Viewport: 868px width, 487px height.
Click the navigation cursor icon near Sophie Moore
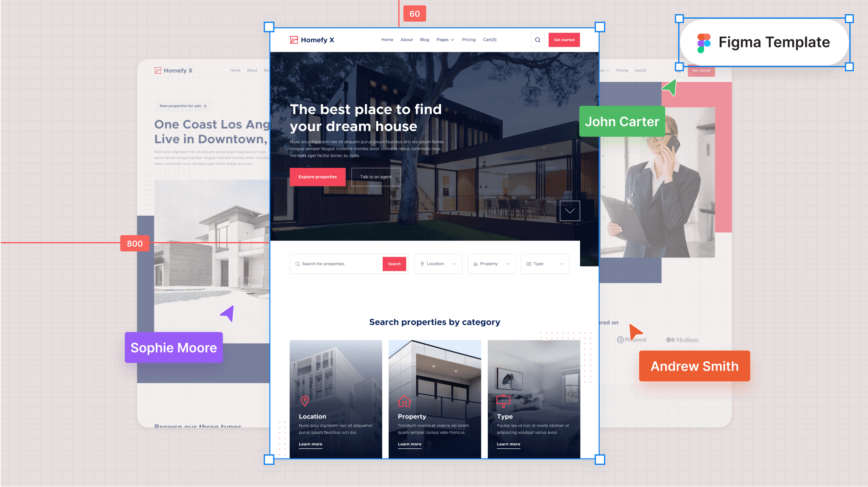228,313
